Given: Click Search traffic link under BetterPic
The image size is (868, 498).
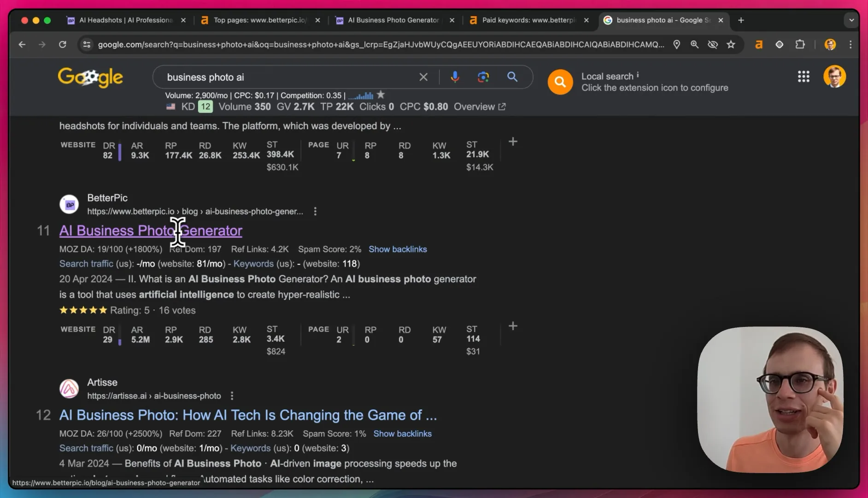Looking at the screenshot, I should point(86,263).
